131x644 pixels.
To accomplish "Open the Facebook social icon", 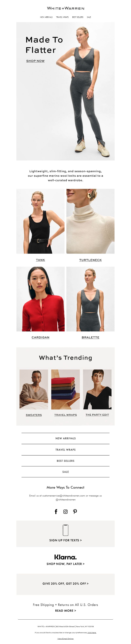I will point(56,511).
